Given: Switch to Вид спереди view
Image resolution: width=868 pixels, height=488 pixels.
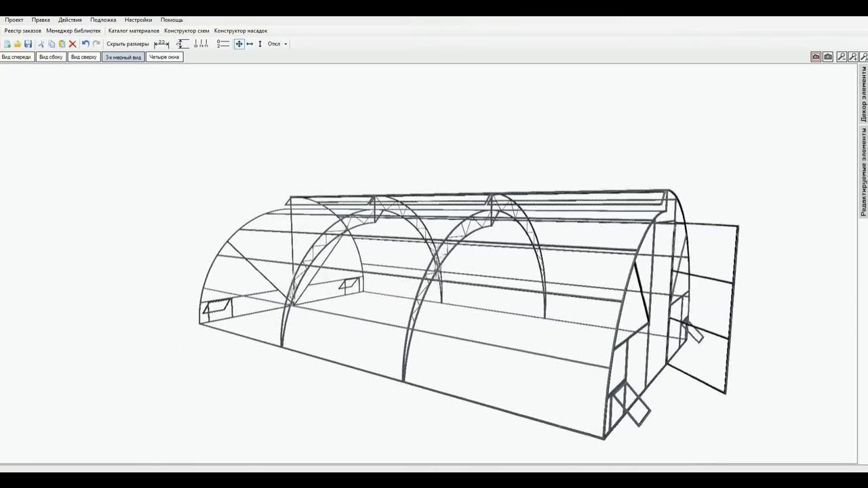Looking at the screenshot, I should [x=17, y=57].
